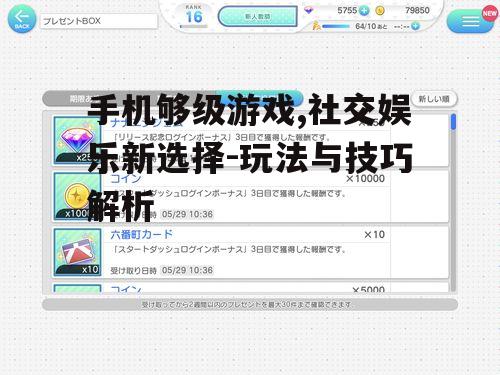Click the ×5000 quantity text
The height and width of the screenshot is (375, 500).
click(x=369, y=289)
